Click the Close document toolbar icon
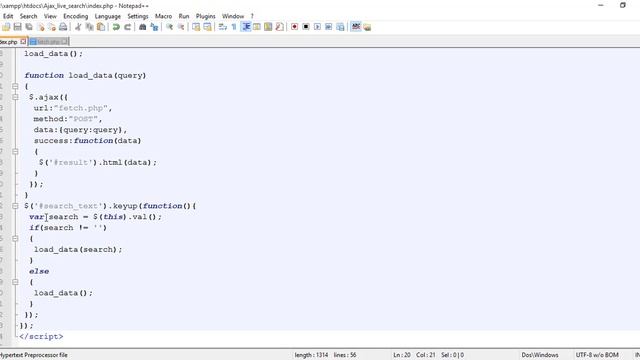This screenshot has height=360, width=640. coord(40,27)
